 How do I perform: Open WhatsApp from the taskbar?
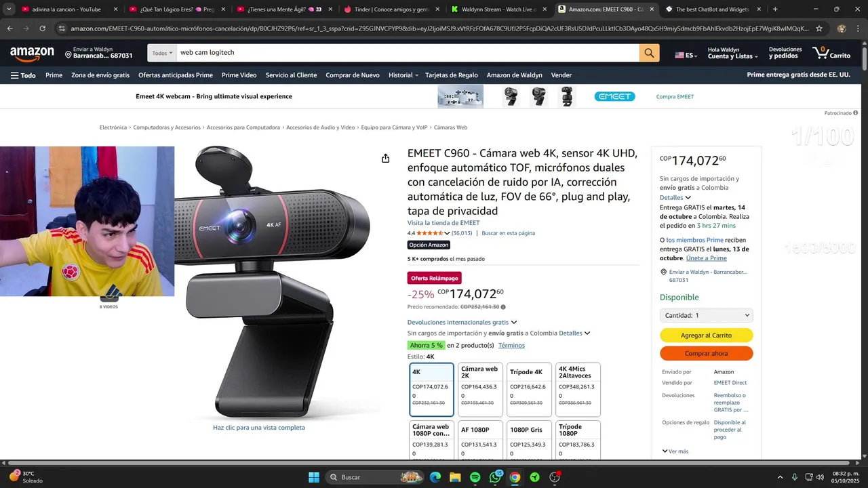(495, 477)
